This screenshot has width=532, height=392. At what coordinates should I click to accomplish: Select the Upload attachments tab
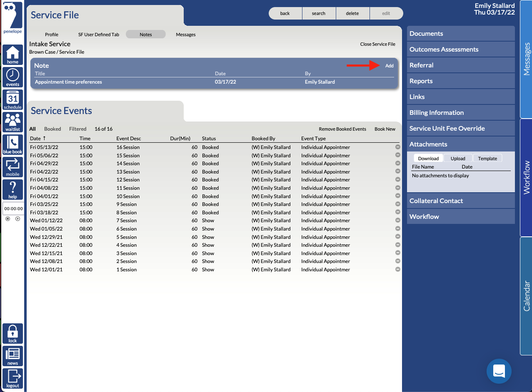point(458,158)
